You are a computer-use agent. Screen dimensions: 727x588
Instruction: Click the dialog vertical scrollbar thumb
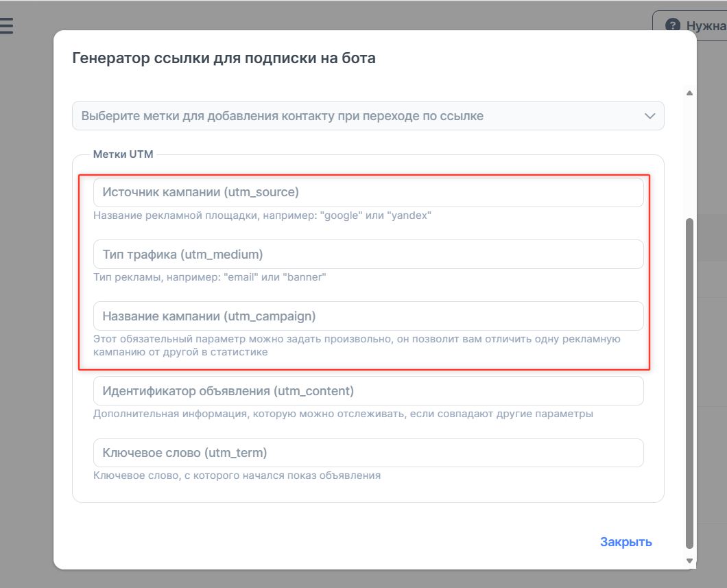[x=689, y=383]
